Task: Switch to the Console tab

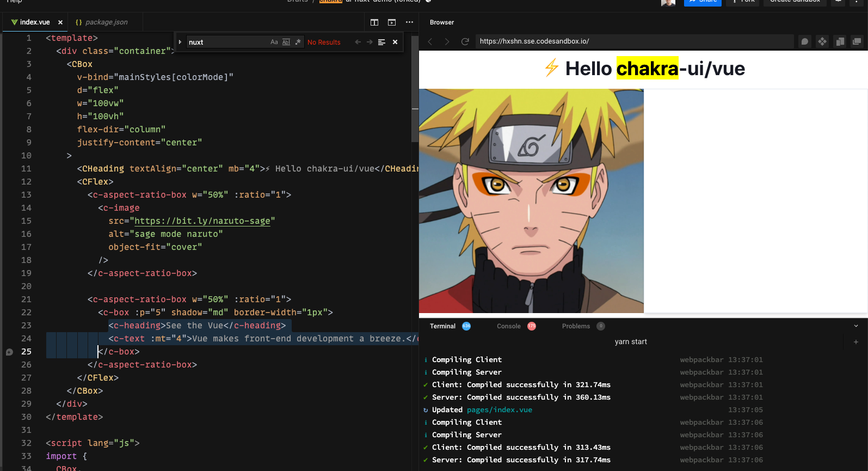Action: 509,326
